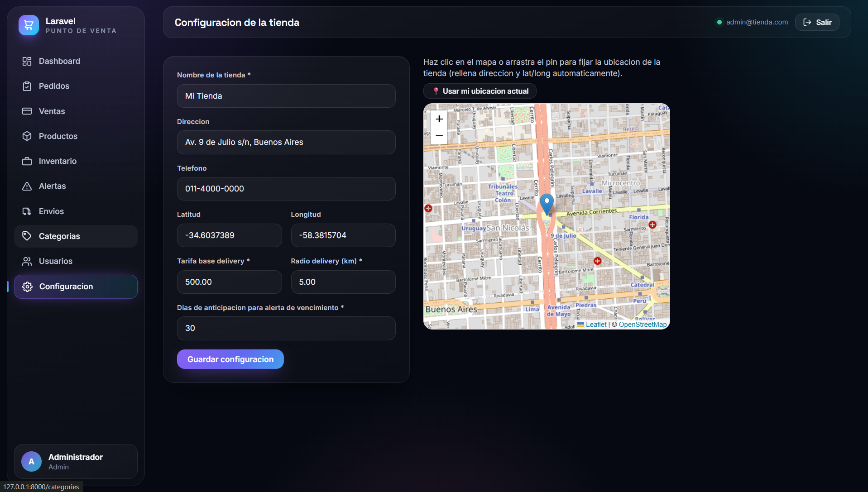
Task: Click the Envios truck icon
Action: [x=27, y=211]
